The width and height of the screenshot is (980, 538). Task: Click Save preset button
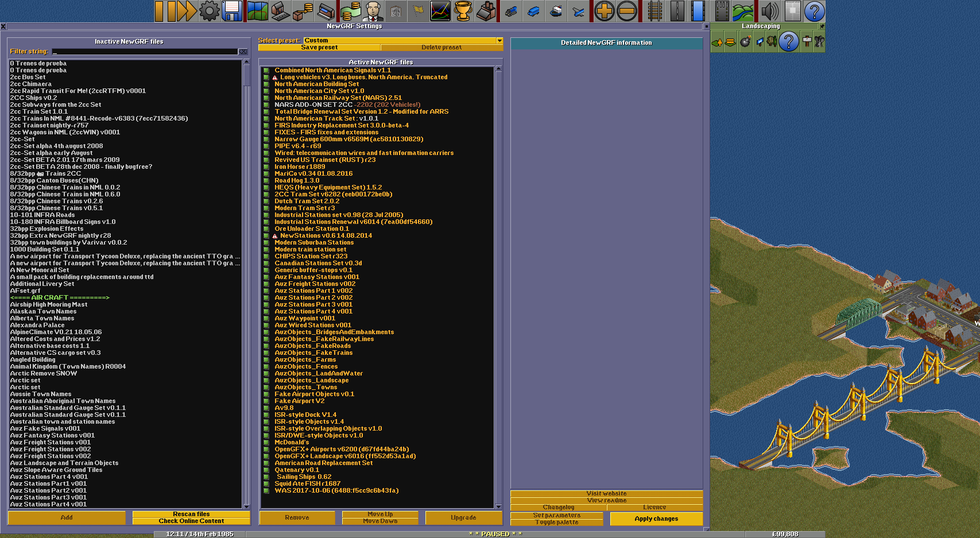[319, 48]
